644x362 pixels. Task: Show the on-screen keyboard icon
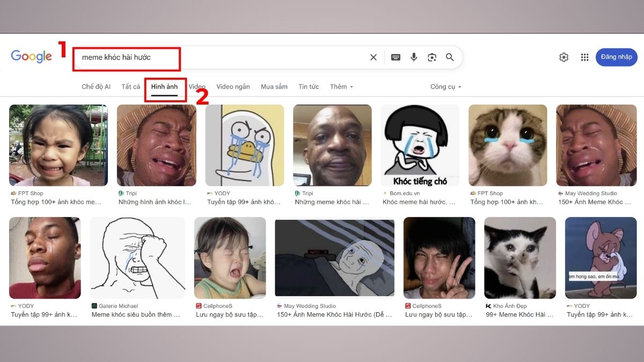point(396,57)
